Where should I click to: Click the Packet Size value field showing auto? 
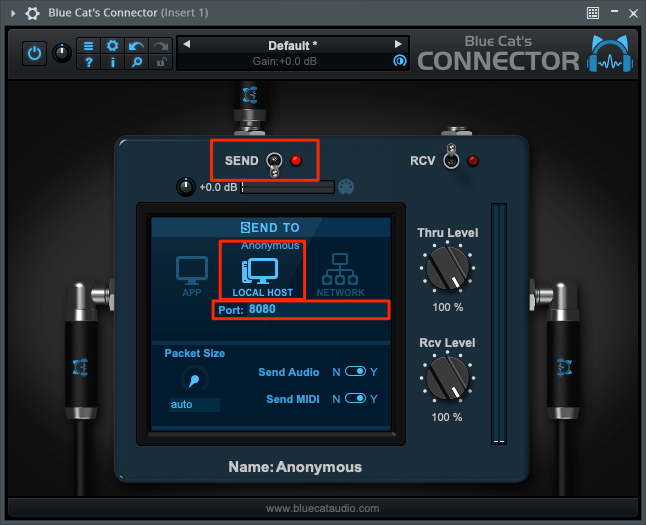click(194, 404)
